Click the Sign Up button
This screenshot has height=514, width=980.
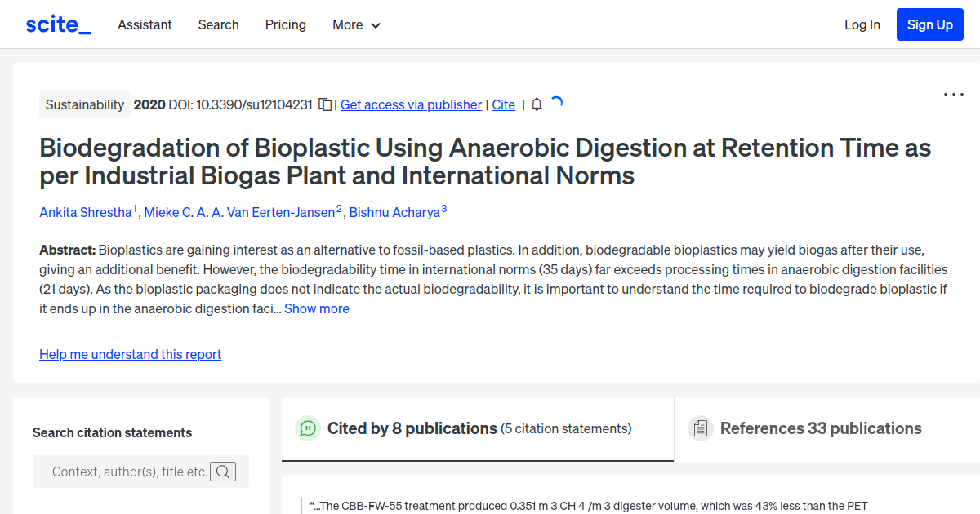pos(929,24)
